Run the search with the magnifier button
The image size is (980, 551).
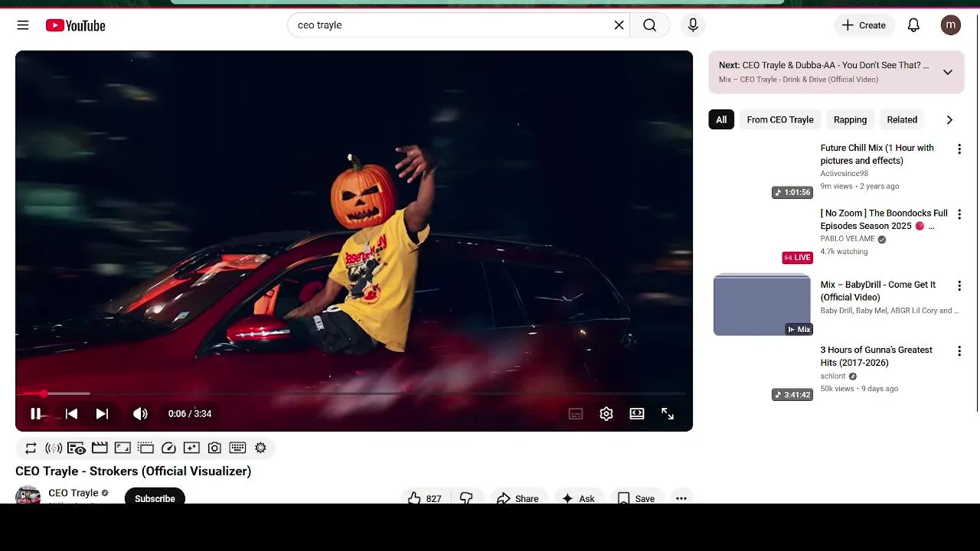(x=649, y=25)
